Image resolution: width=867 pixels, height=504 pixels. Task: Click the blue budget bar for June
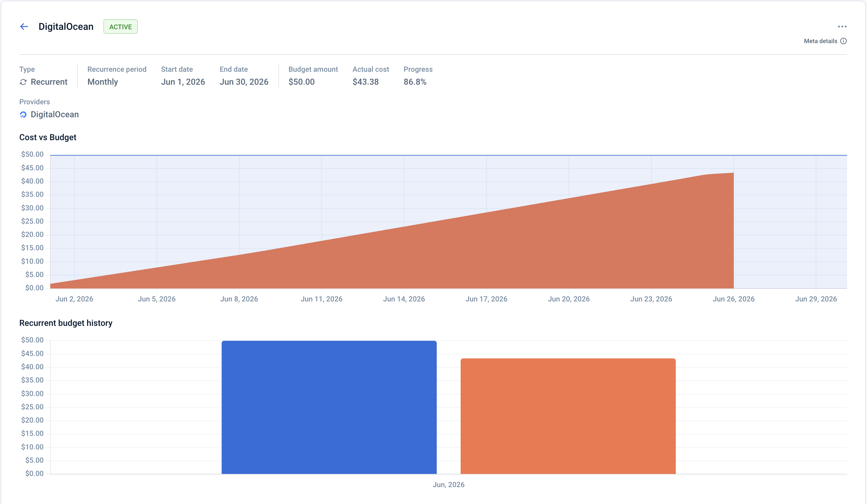(x=329, y=407)
